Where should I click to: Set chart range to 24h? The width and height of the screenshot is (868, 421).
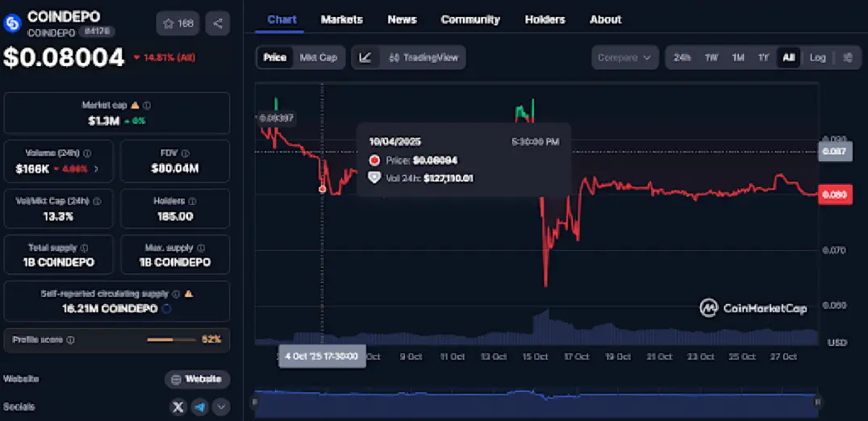(682, 57)
